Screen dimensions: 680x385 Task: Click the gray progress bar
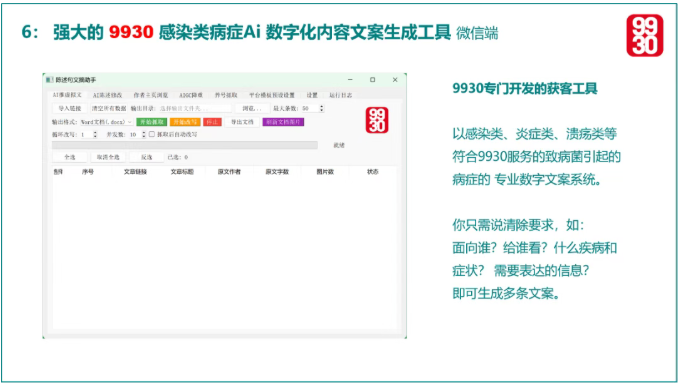(x=185, y=145)
